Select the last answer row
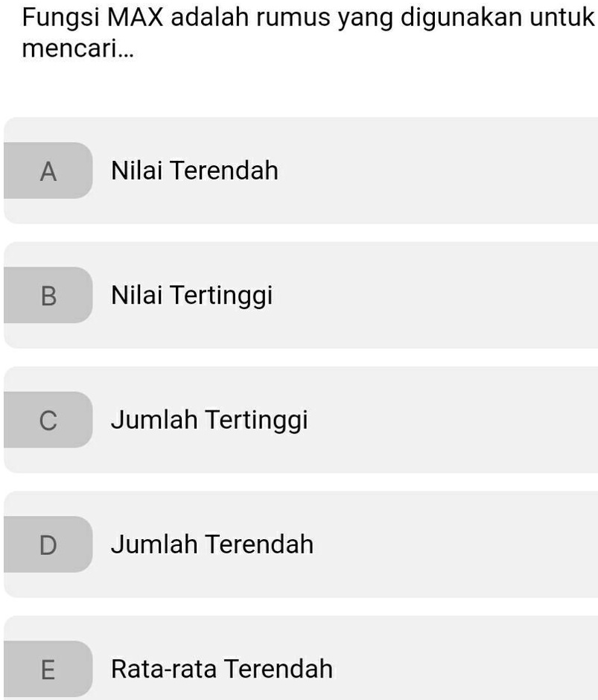This screenshot has width=598, height=700. tap(298, 668)
